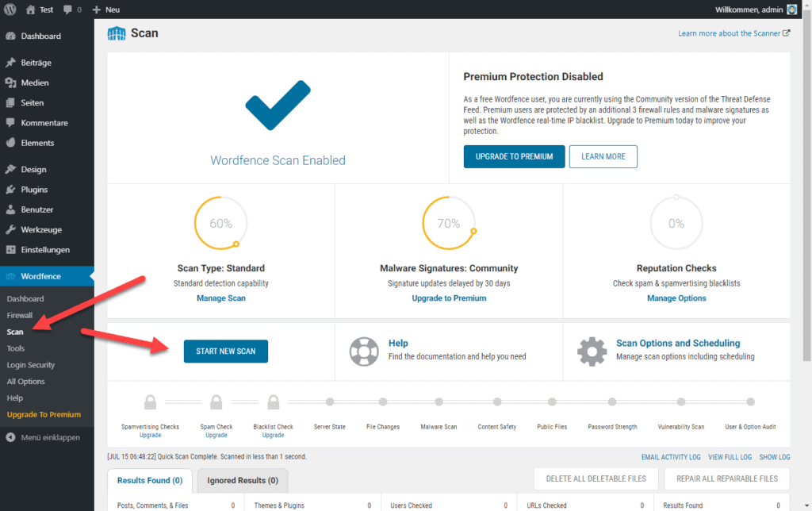812x511 pixels.
Task: Click the Wordfence fence icon in sidebar
Action: 10,276
